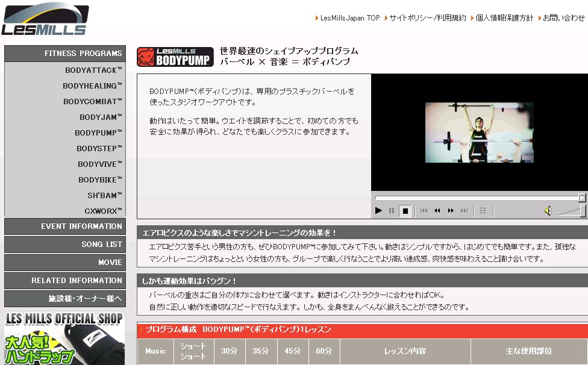
Task: Open FITNESS PROGRAMS menu
Action: click(65, 54)
